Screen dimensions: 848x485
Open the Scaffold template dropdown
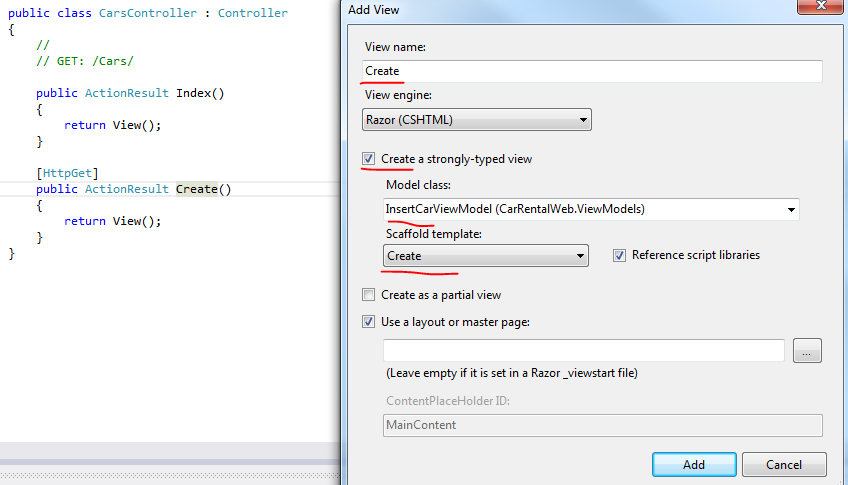pos(486,256)
